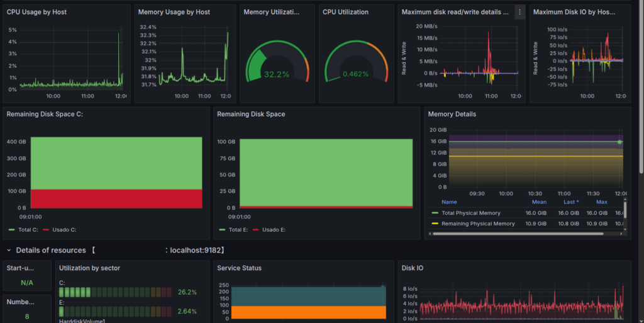
Task: Open the three-dot menu on disk read/write panel
Action: click(x=519, y=13)
